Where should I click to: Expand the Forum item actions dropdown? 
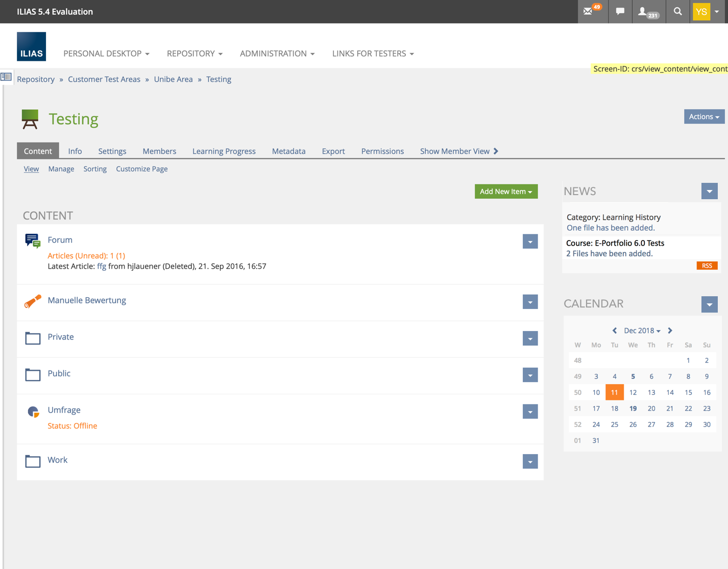click(x=530, y=242)
